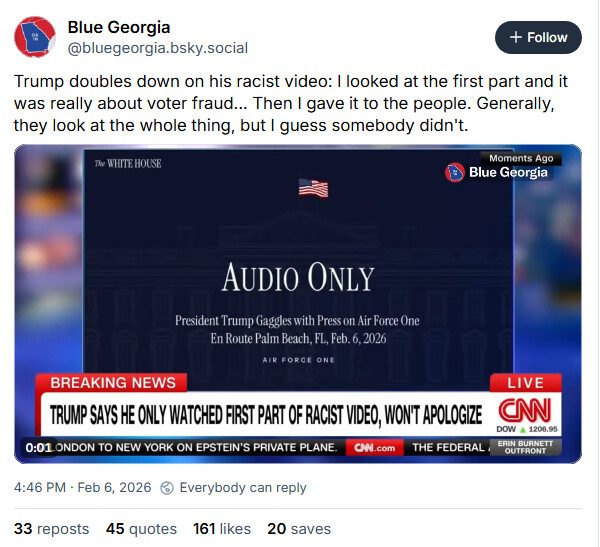Click the Everybody can reply globe icon
The height and width of the screenshot is (547, 600).
click(x=167, y=488)
